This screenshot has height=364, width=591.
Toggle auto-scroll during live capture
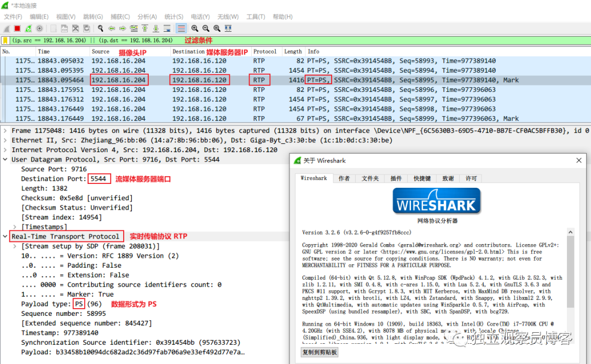[167, 28]
